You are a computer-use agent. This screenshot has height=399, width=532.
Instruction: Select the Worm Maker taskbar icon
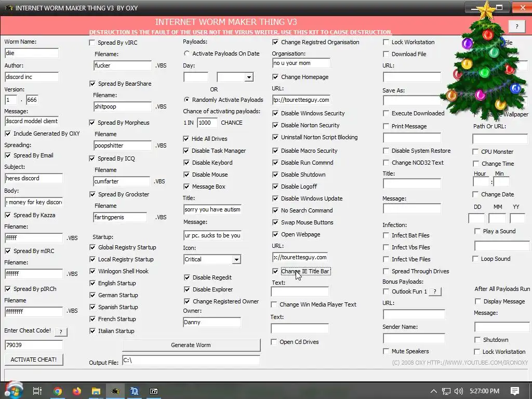coord(115,391)
